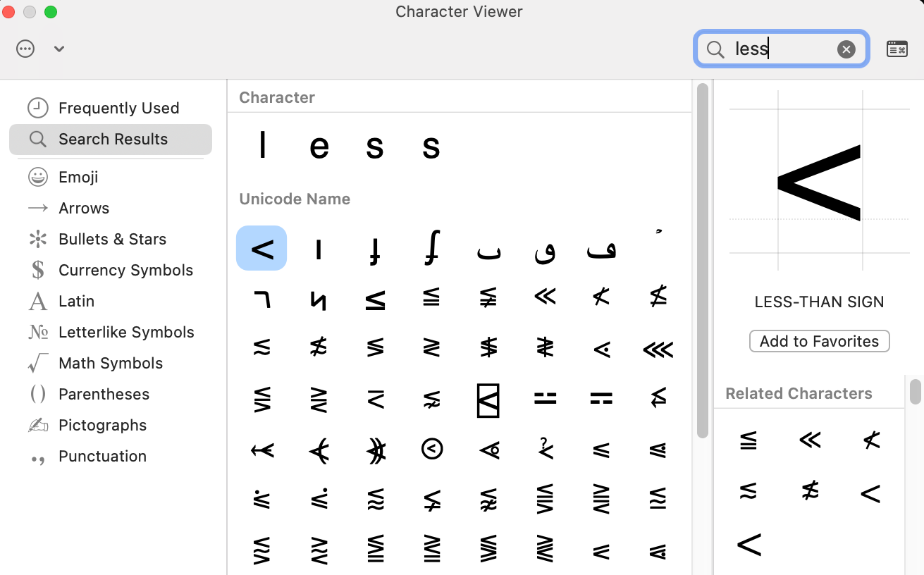Click the Related Characters panel scrollbar
924x575 pixels.
coord(915,392)
